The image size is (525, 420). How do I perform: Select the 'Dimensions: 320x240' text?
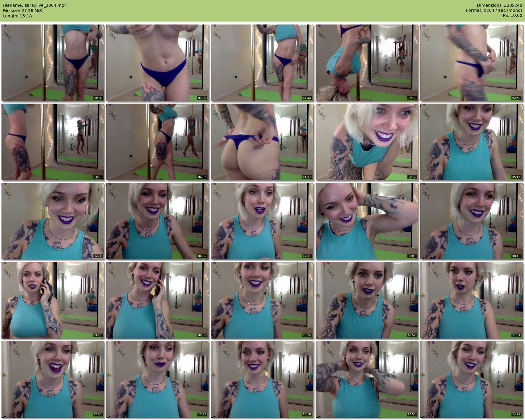[x=499, y=5]
